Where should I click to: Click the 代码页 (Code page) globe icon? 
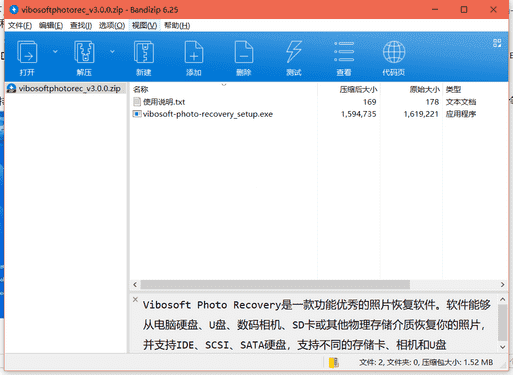point(394,52)
